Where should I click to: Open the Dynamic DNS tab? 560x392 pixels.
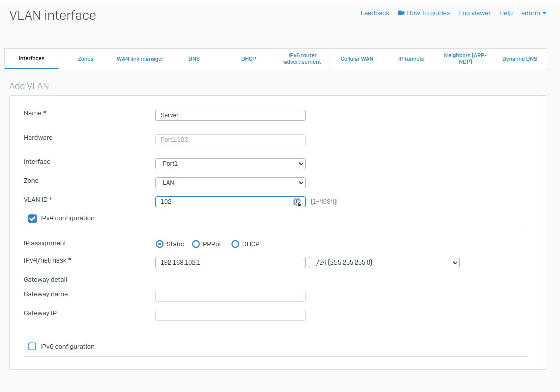click(520, 59)
